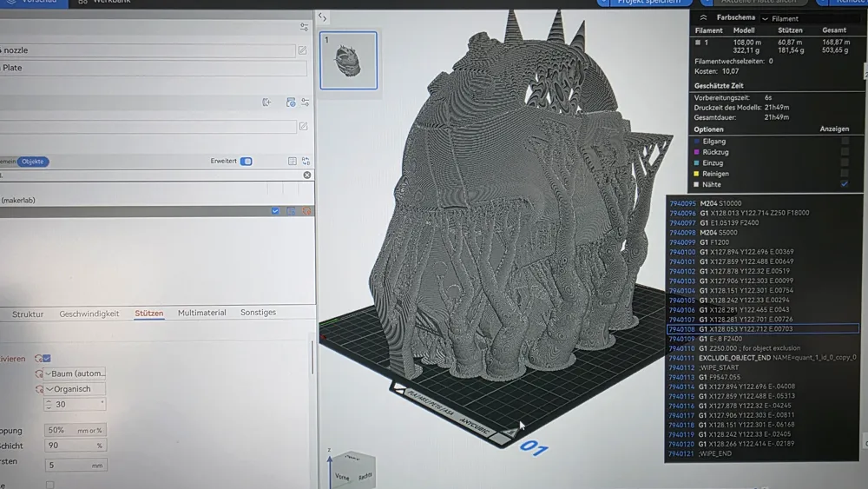Edit the filament preset pencil icon
This screenshot has height=489, width=868.
[x=303, y=126]
